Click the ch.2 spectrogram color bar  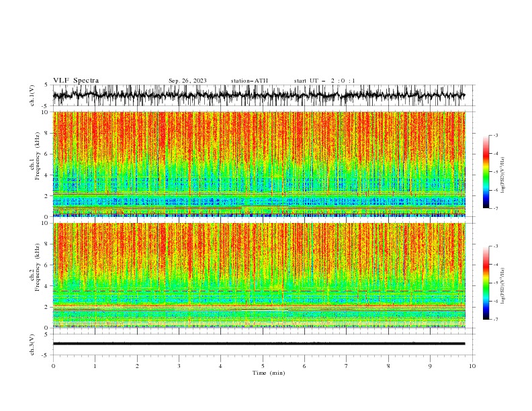coord(486,283)
